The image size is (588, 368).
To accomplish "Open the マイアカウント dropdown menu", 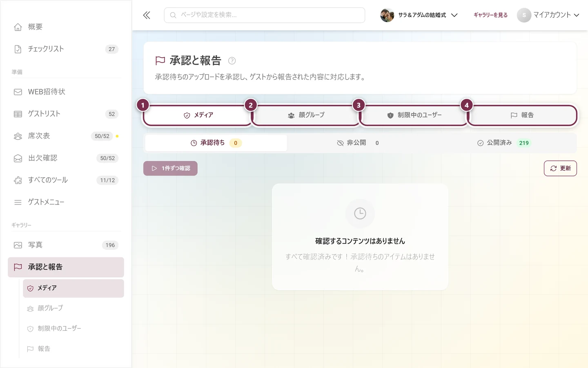I will 548,15.
